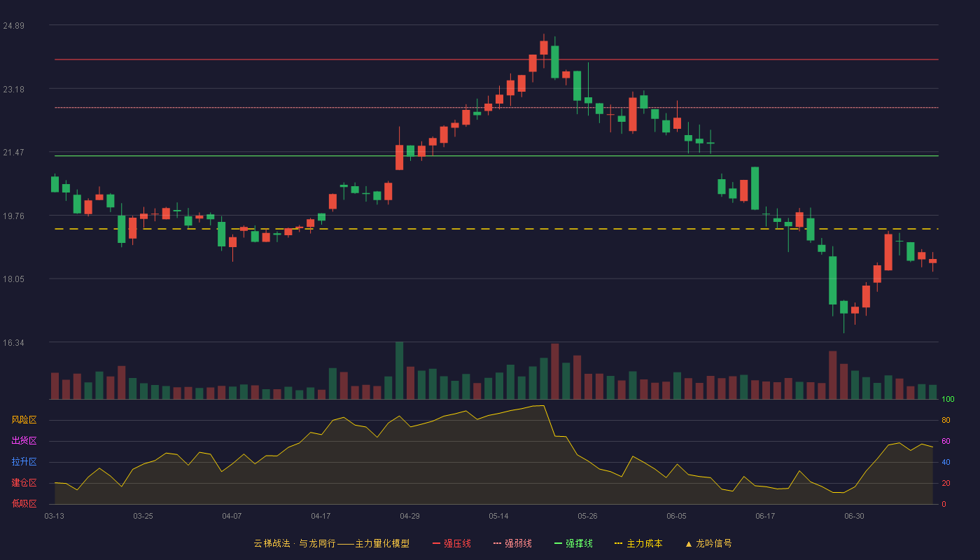Image resolution: width=980 pixels, height=560 pixels.
Task: Click the 24.89 price axis label
Action: (x=13, y=26)
